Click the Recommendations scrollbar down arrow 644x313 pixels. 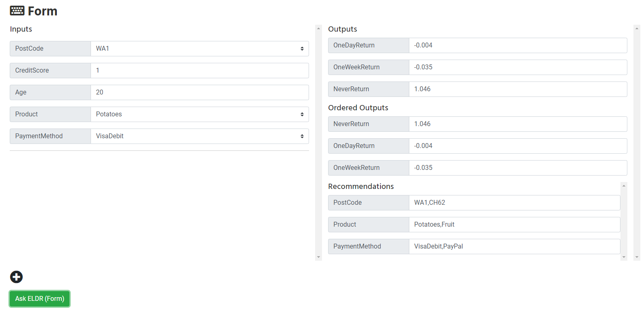[x=624, y=257]
